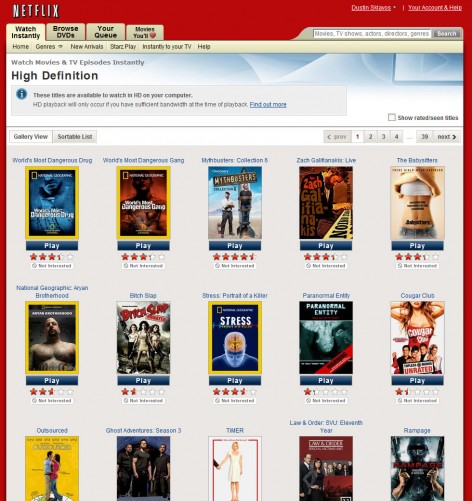472x501 pixels.
Task: Expand the Genres dropdown menu
Action: pyautogui.click(x=60, y=47)
